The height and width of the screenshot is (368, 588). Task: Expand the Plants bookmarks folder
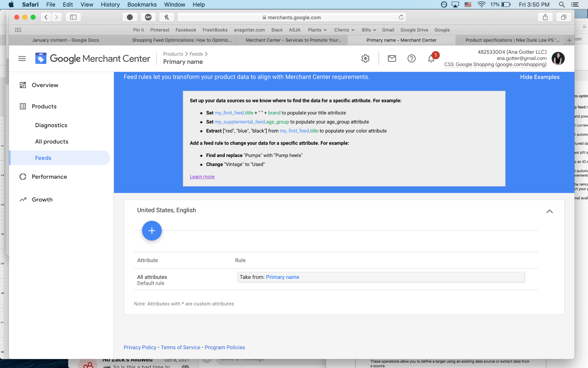[317, 30]
